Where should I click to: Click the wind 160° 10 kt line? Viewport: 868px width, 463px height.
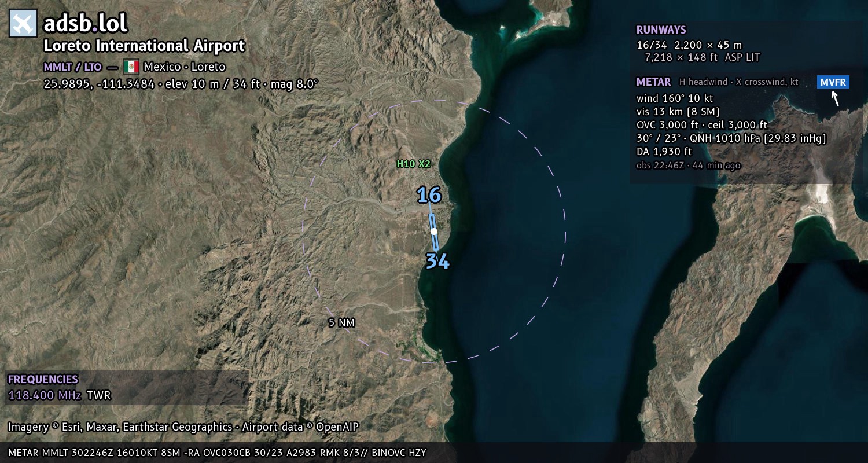tap(675, 98)
